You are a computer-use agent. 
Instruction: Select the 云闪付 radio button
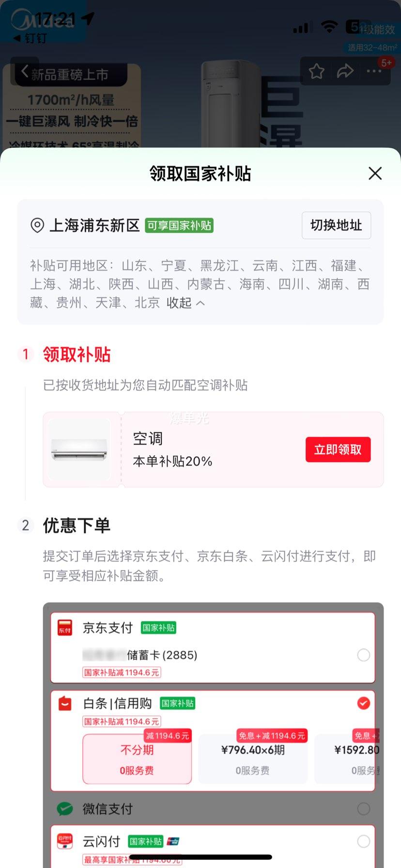pyautogui.click(x=363, y=841)
